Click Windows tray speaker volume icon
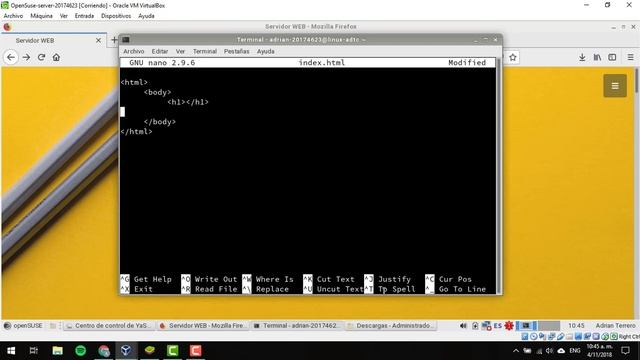The width and height of the screenshot is (640, 360). (549, 351)
